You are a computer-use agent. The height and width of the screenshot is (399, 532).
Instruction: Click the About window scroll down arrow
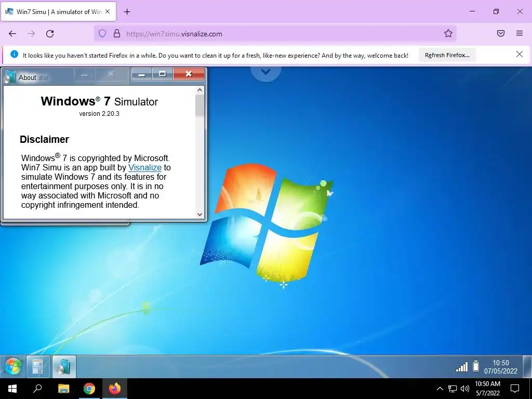199,215
